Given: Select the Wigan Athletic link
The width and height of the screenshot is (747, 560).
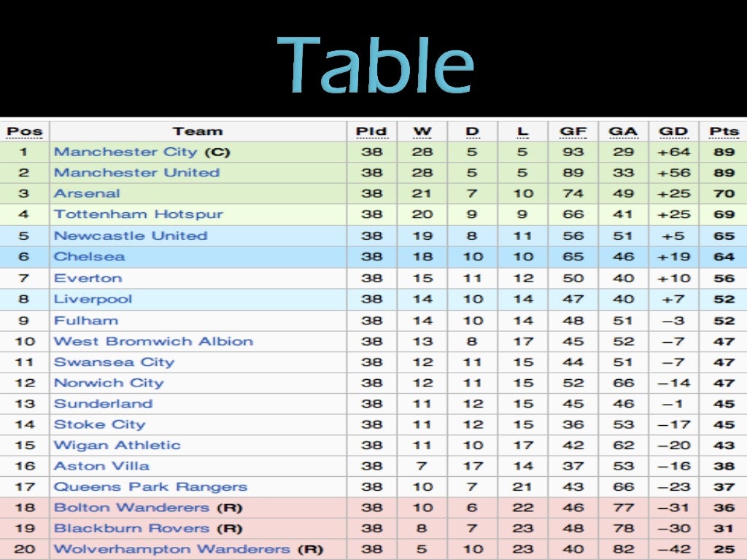Looking at the screenshot, I should [x=117, y=446].
